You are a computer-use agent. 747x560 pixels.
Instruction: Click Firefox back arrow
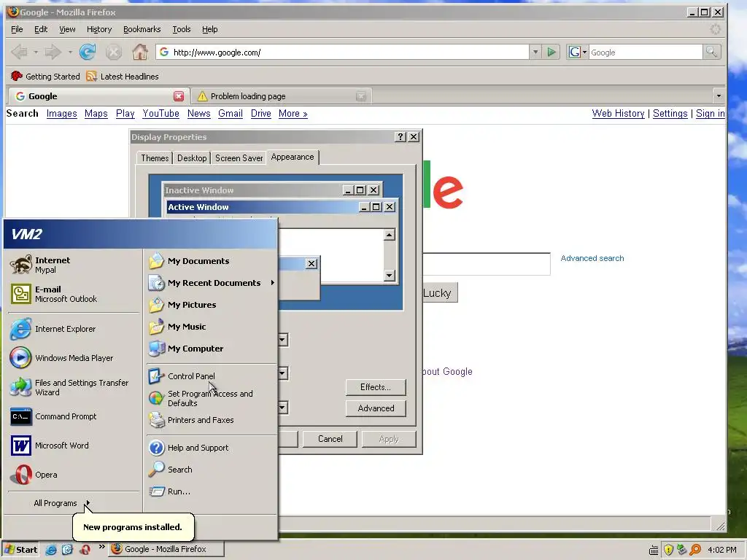point(20,52)
